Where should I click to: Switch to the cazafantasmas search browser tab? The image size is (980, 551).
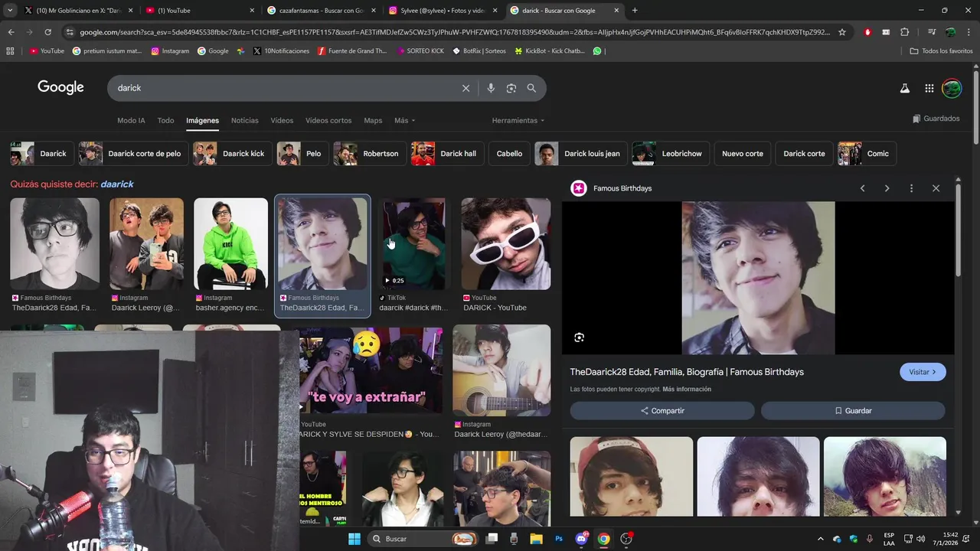(322, 11)
